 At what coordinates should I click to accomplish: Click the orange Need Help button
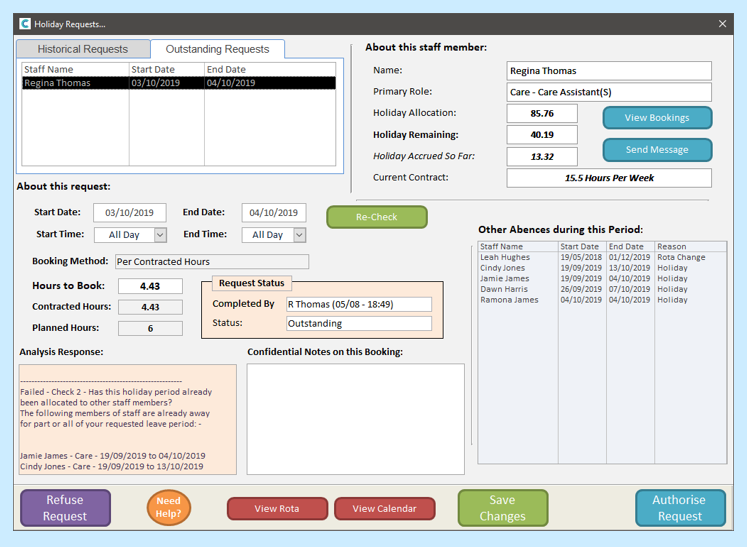click(169, 508)
